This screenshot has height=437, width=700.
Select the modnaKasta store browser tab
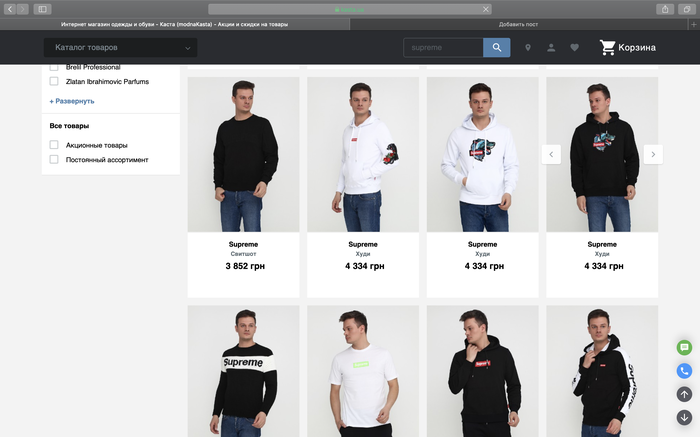click(x=174, y=23)
